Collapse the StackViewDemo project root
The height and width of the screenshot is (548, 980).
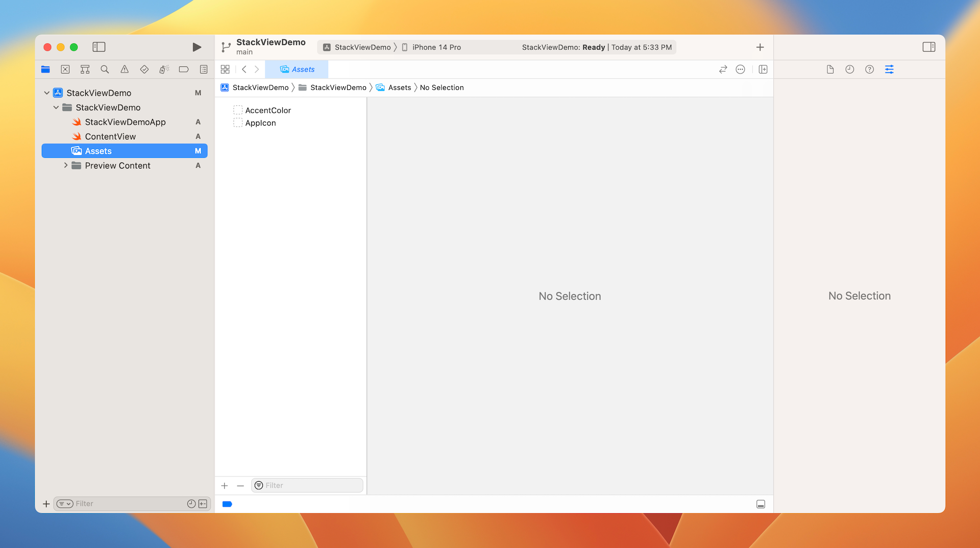tap(47, 93)
